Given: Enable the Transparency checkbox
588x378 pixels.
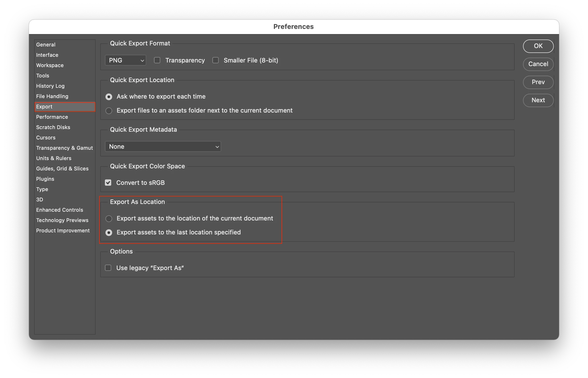Looking at the screenshot, I should pyautogui.click(x=157, y=60).
